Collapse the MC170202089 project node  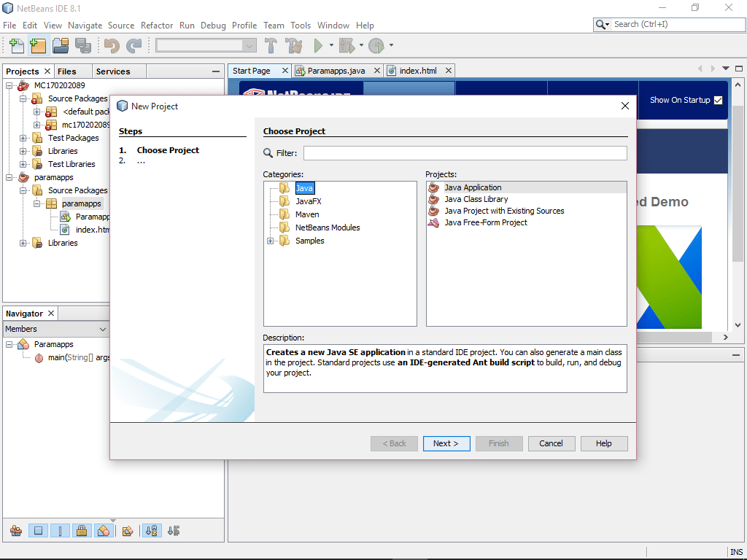point(9,86)
